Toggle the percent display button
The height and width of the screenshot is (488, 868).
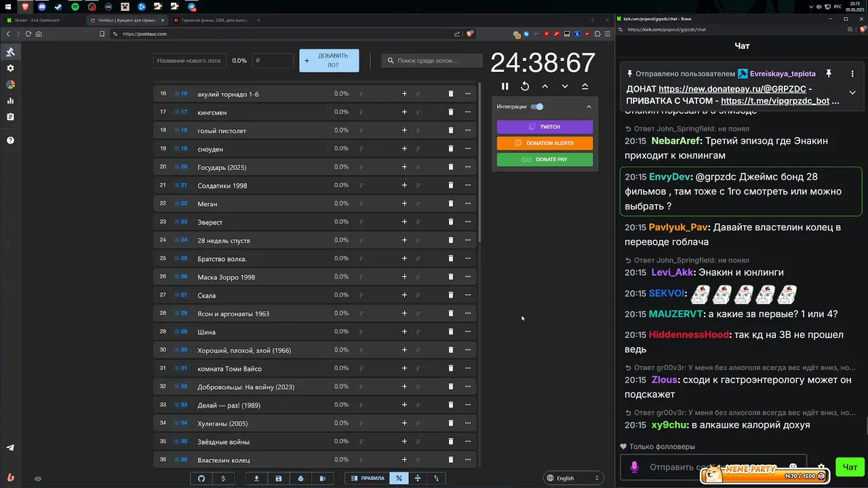pos(399,479)
